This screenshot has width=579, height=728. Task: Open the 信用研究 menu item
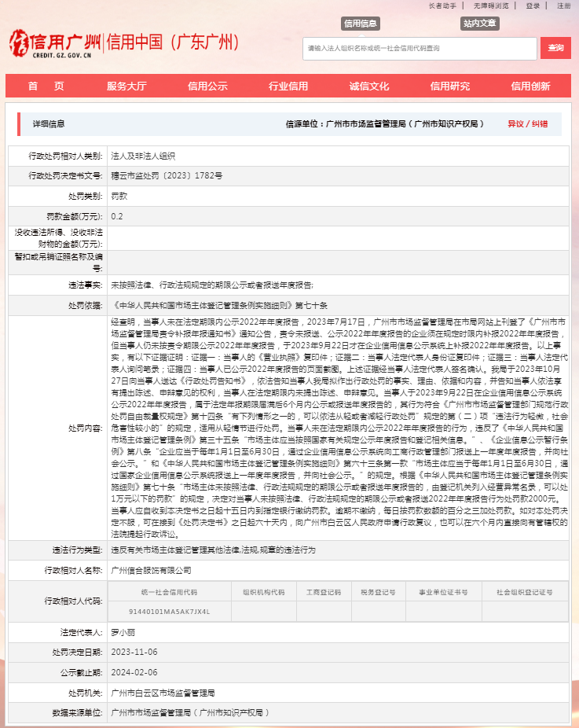pyautogui.click(x=449, y=86)
